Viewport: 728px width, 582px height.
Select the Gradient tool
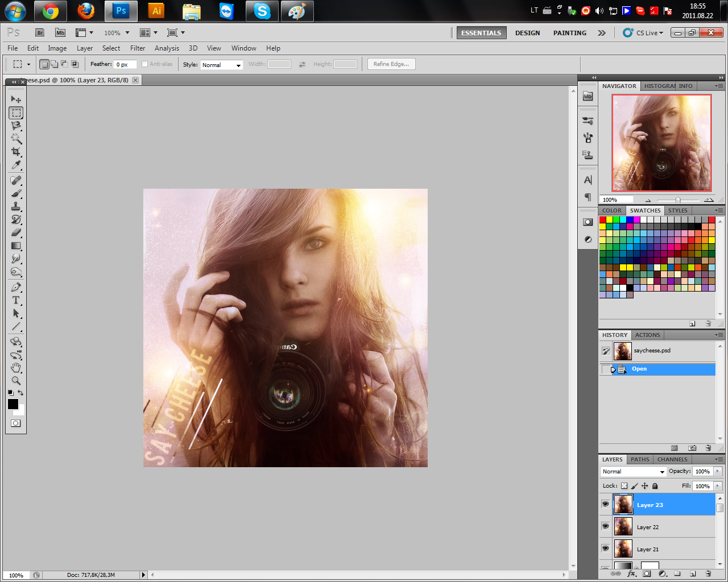point(16,246)
